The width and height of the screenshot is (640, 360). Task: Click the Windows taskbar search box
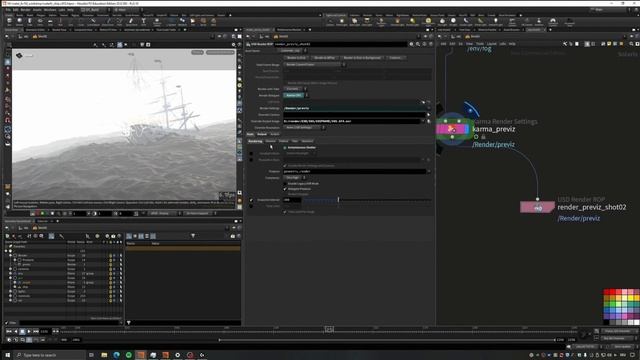click(50, 355)
